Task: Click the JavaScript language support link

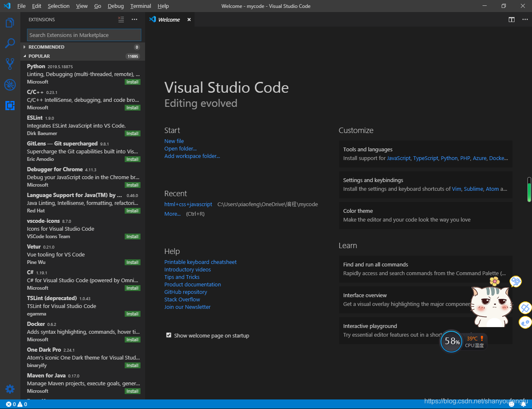Action: [x=399, y=158]
